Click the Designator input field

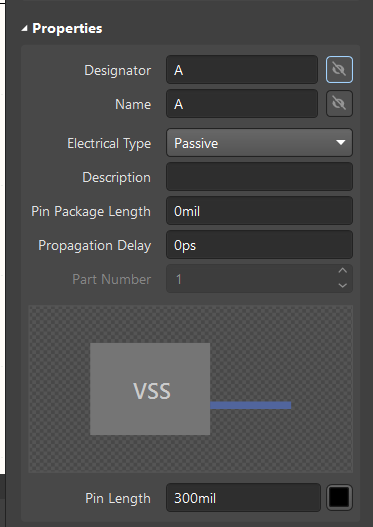click(242, 70)
